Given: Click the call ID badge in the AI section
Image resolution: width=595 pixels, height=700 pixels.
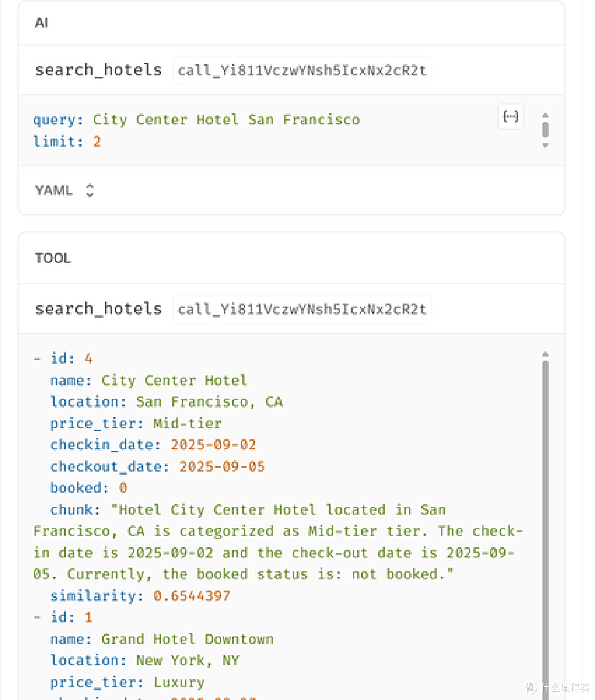Looking at the screenshot, I should pyautogui.click(x=302, y=70).
